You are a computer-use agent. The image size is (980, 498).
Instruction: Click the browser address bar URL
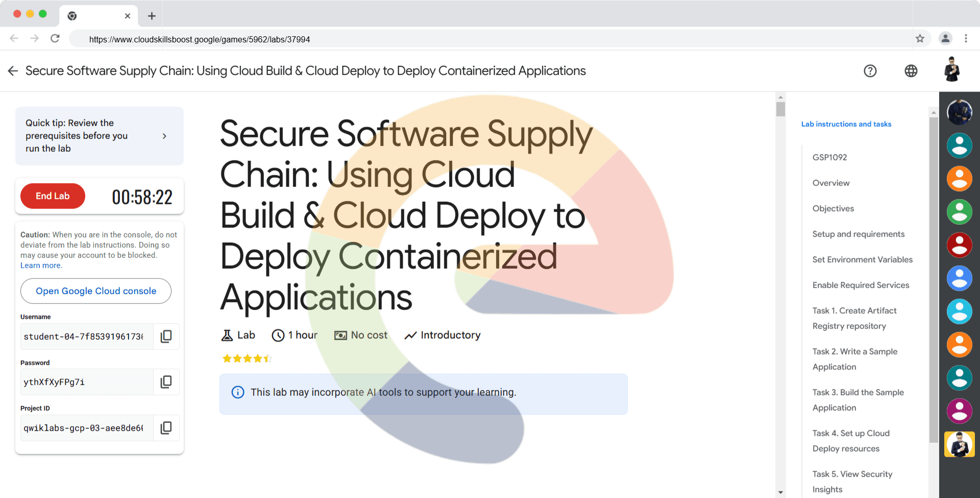click(x=199, y=39)
